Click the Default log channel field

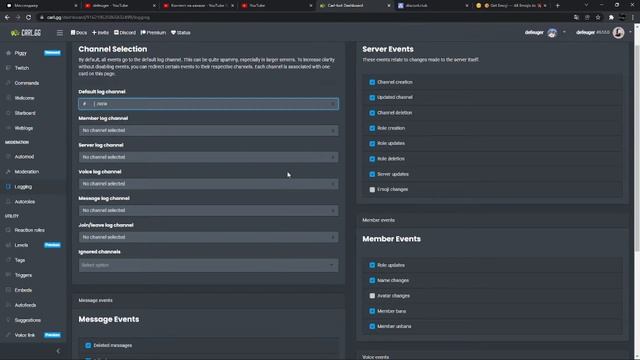pos(208,104)
